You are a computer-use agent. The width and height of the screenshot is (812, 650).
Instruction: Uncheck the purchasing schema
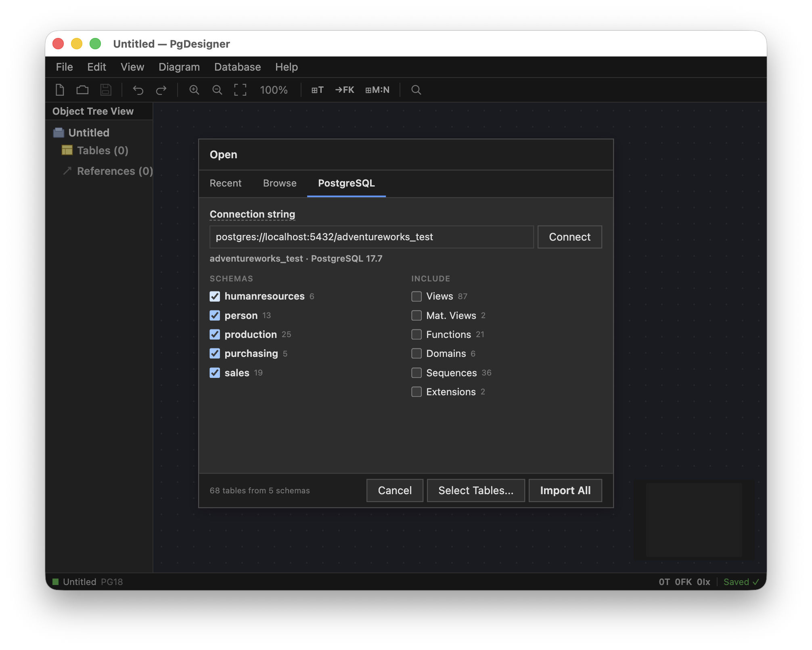point(215,354)
